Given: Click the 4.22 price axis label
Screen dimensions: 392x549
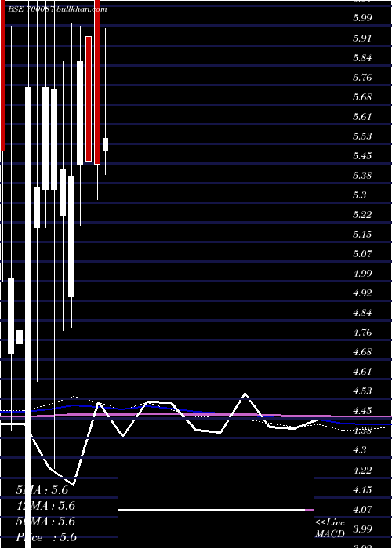Looking at the screenshot, I should (362, 469).
